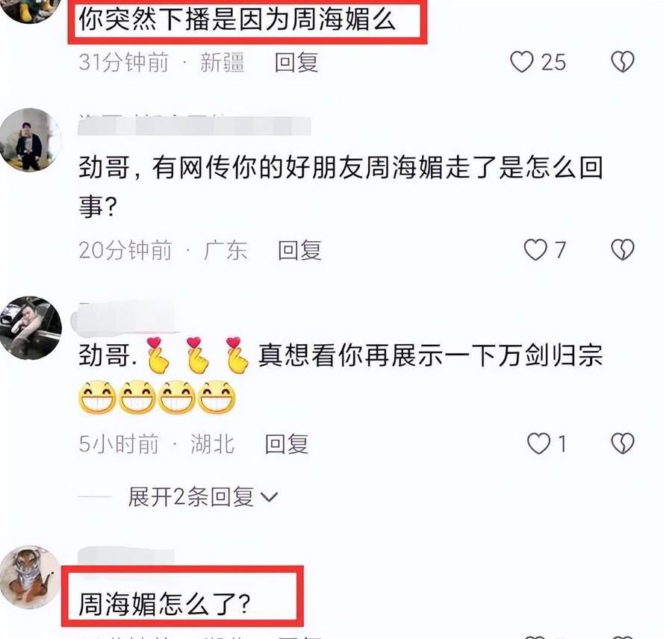
Task: Tap broken heart on the Guangdong comment
Action: (622, 250)
